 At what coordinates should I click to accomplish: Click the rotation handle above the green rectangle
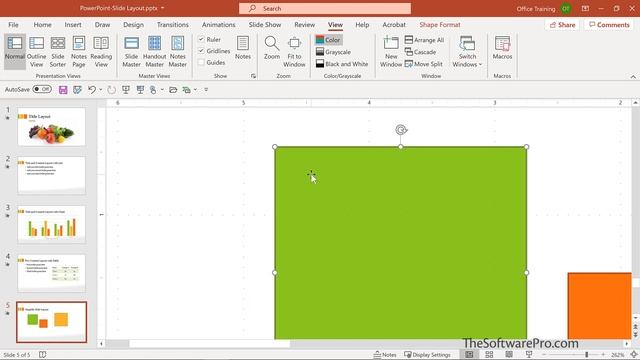click(x=401, y=130)
